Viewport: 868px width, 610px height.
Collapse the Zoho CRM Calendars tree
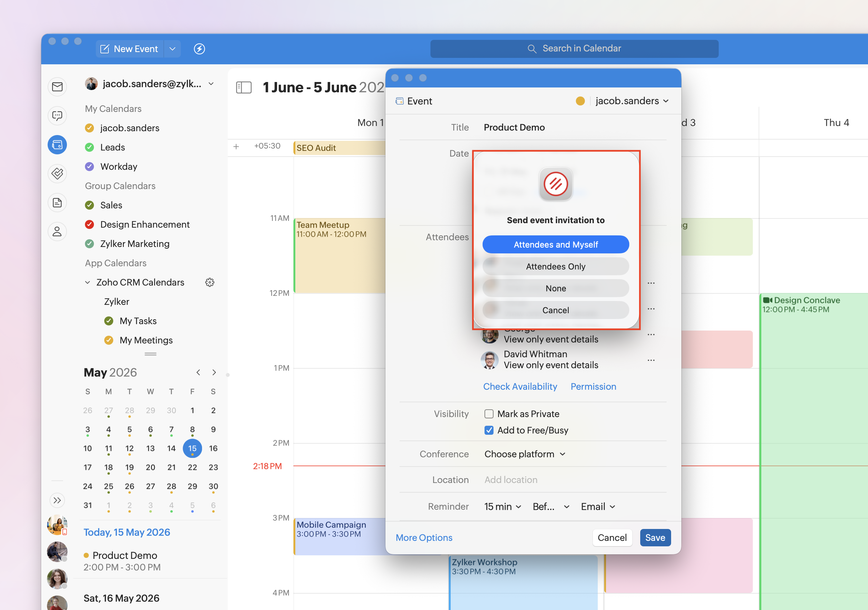(87, 282)
